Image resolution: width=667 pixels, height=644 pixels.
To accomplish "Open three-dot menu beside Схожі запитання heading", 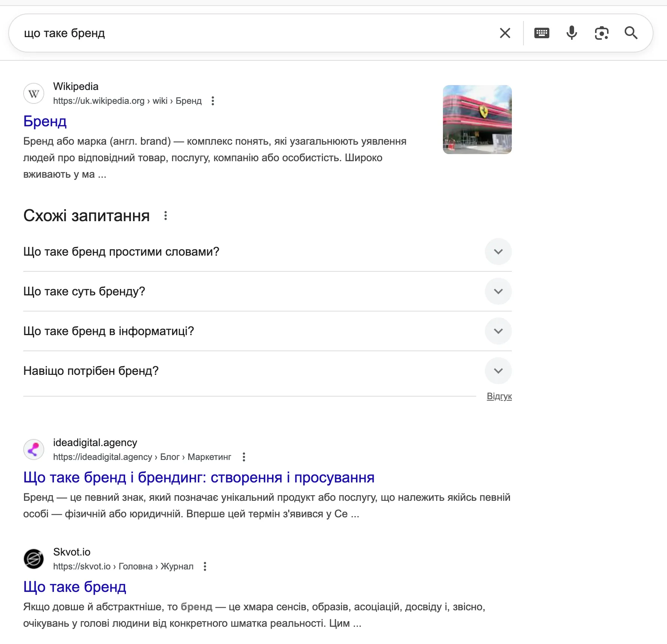I will pos(166,216).
